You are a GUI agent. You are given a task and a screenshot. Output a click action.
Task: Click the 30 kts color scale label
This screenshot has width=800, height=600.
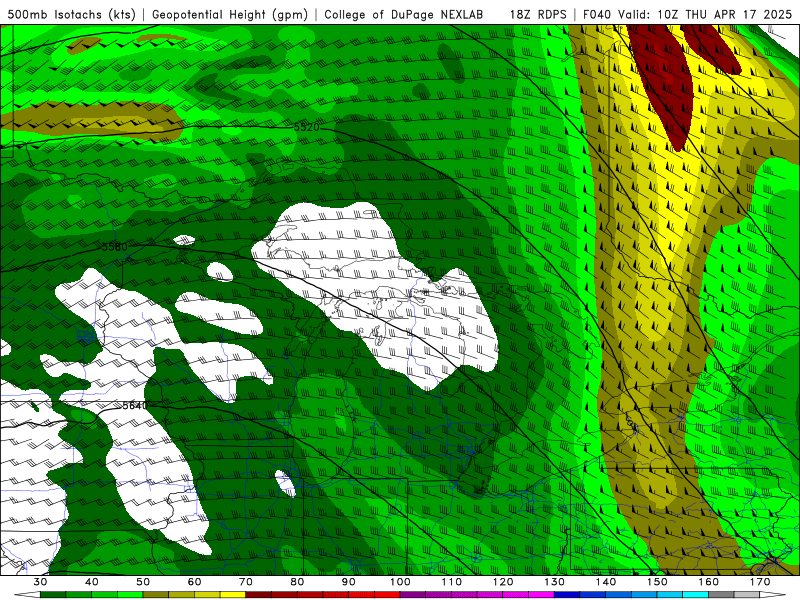coord(40,582)
